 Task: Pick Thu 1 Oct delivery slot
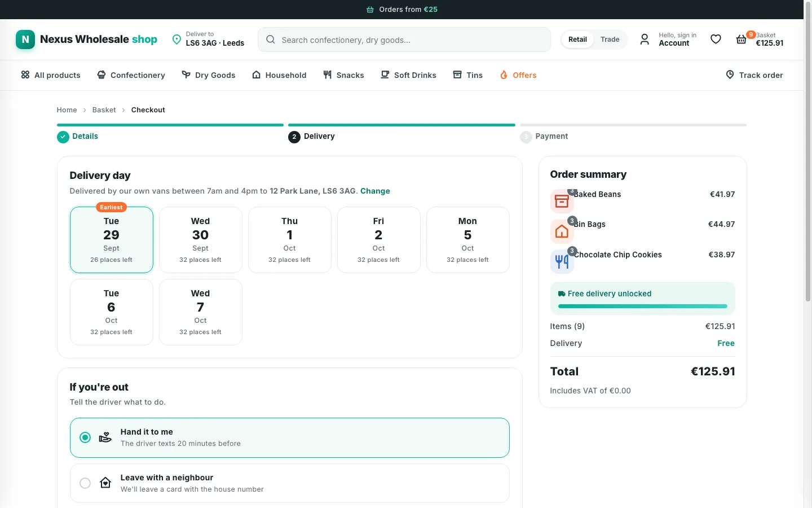tap(290, 240)
